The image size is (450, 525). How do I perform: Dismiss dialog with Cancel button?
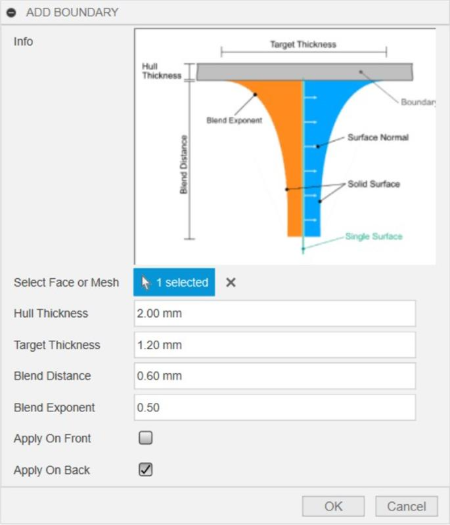tap(406, 506)
